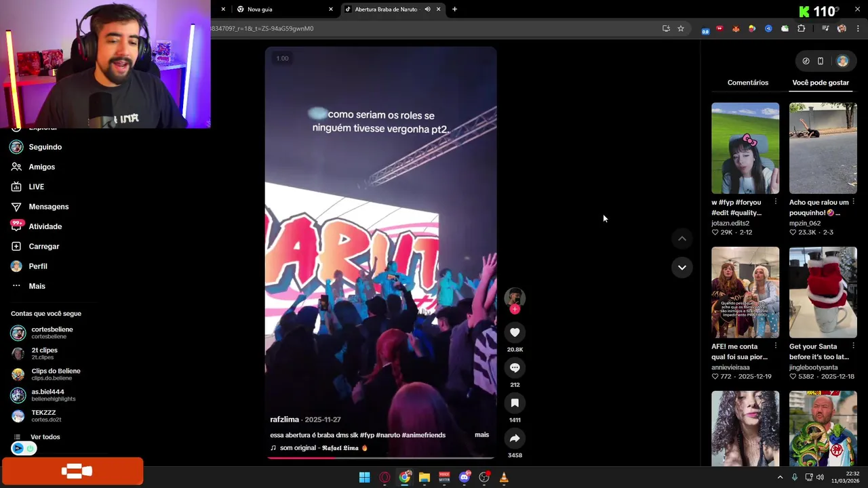868x488 pixels.
Task: Expand the video caption with mais
Action: (481, 434)
